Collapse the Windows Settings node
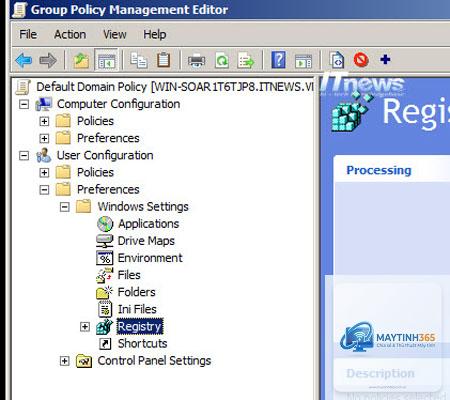The image size is (450, 400). [x=65, y=207]
